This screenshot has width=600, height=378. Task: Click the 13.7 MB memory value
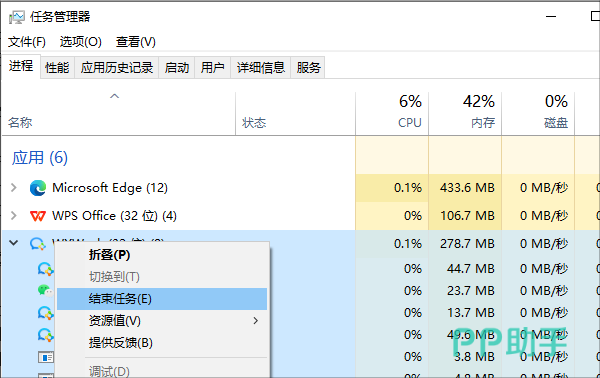(471, 313)
